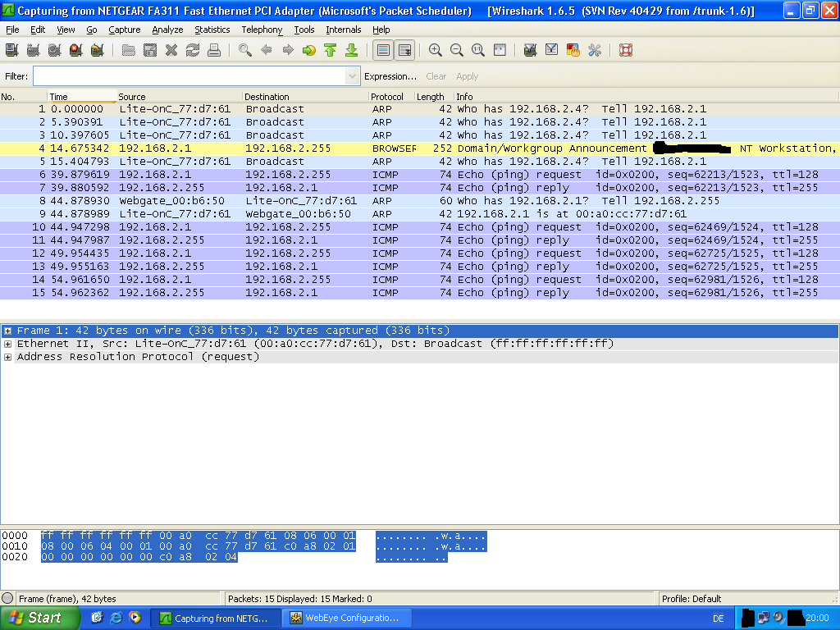Sort by the Protocol column header
840x630 pixels.
coord(391,97)
